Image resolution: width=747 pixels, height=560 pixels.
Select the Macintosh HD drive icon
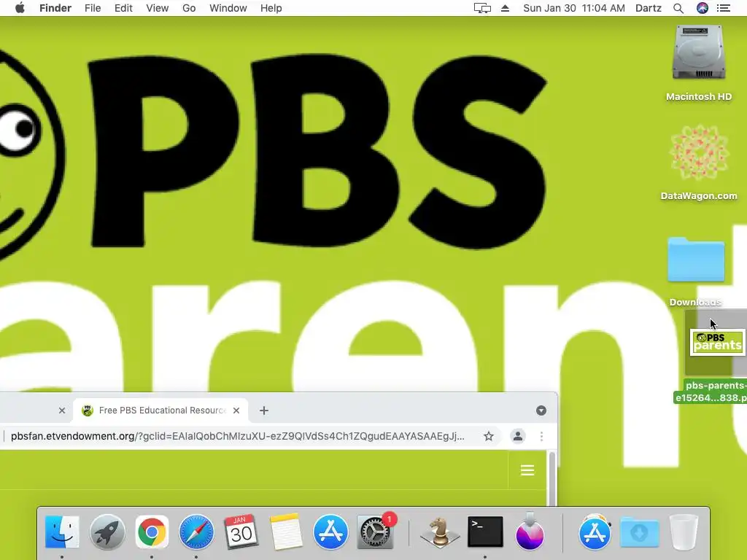(x=699, y=52)
